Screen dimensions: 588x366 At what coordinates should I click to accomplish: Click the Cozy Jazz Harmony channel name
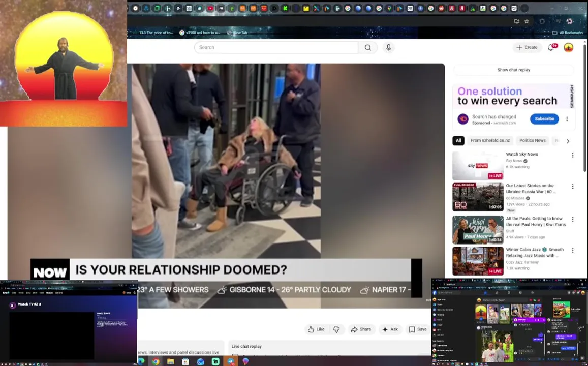click(x=522, y=262)
